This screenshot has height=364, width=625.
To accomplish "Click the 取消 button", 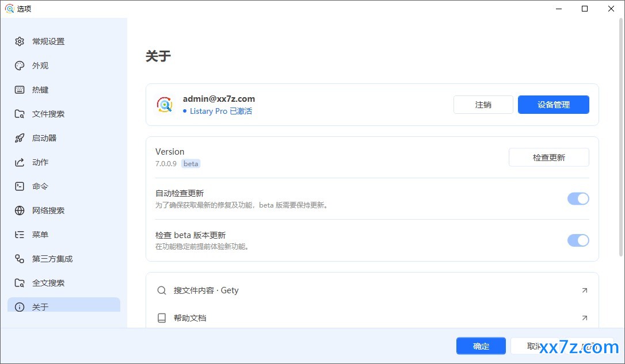I will pyautogui.click(x=535, y=346).
